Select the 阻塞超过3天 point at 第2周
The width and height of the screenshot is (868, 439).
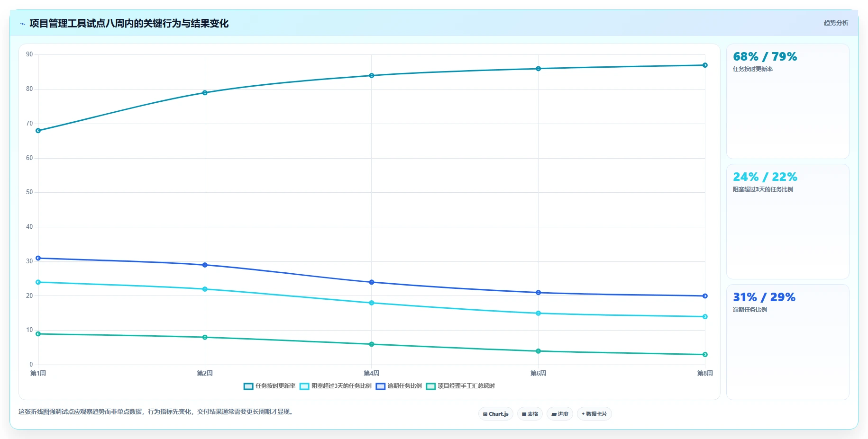pos(205,289)
